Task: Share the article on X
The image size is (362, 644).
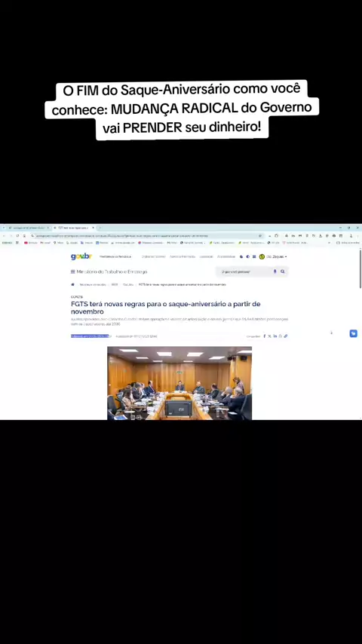Action: coord(269,336)
